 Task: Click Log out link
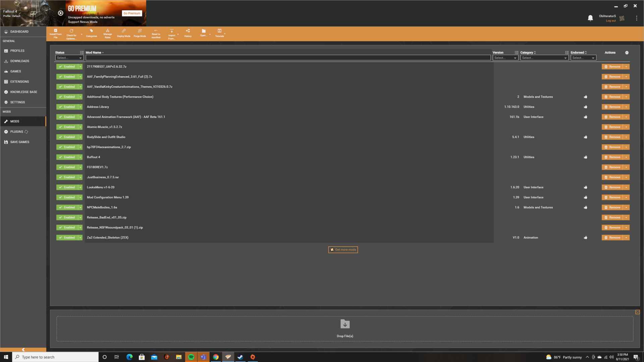611,21
